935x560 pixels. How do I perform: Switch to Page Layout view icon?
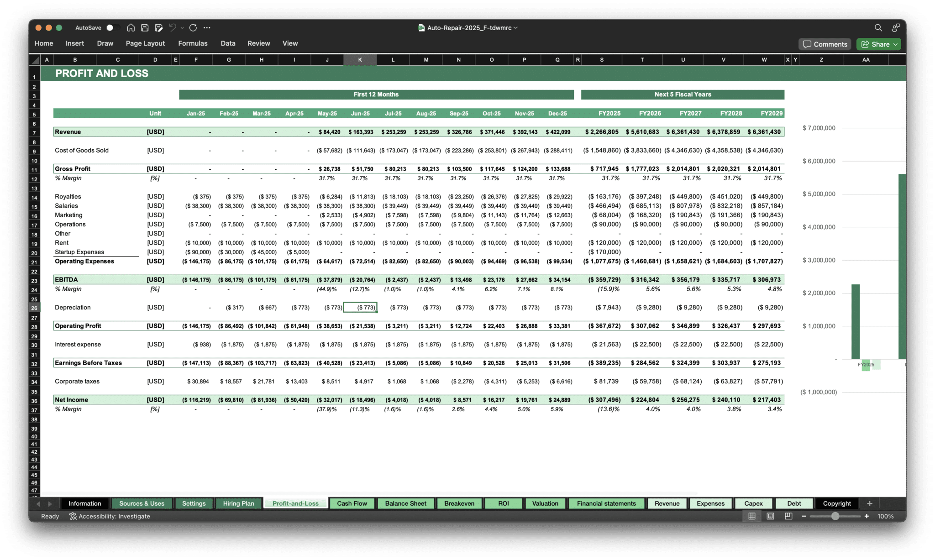click(770, 516)
